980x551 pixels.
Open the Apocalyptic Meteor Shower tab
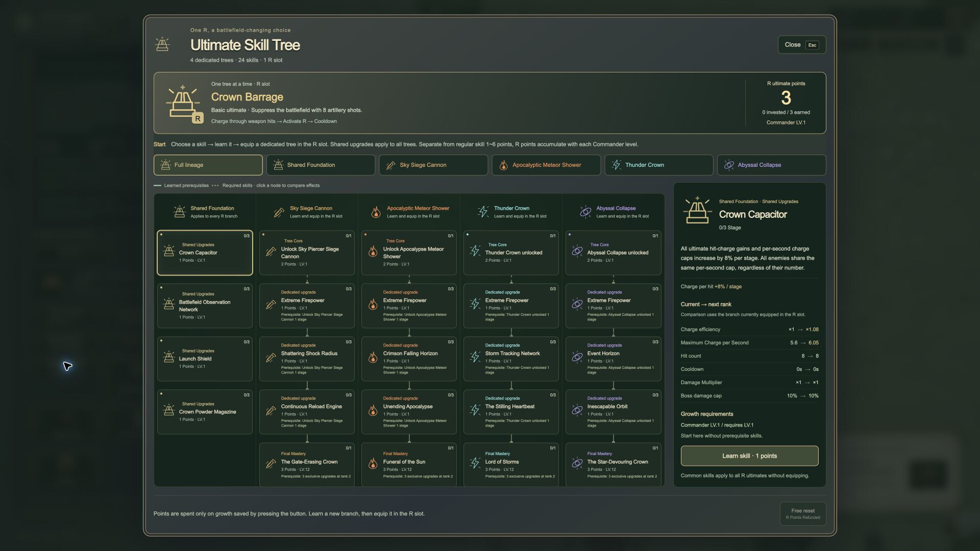pos(546,165)
